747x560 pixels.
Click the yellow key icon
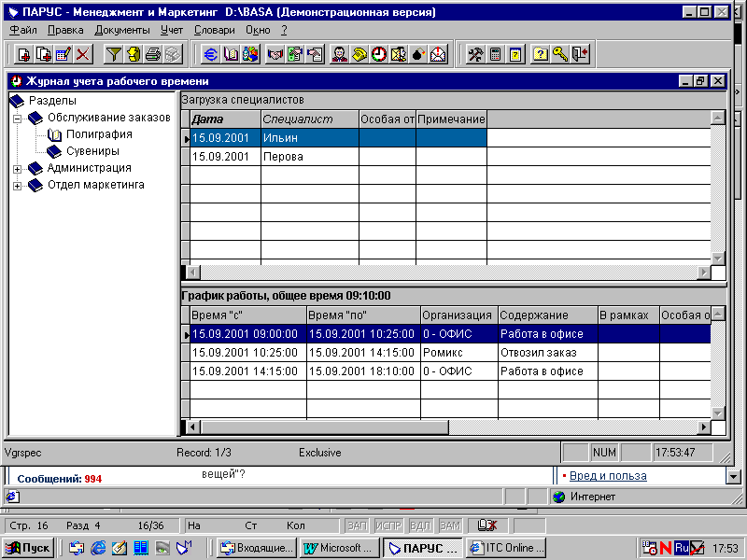560,54
